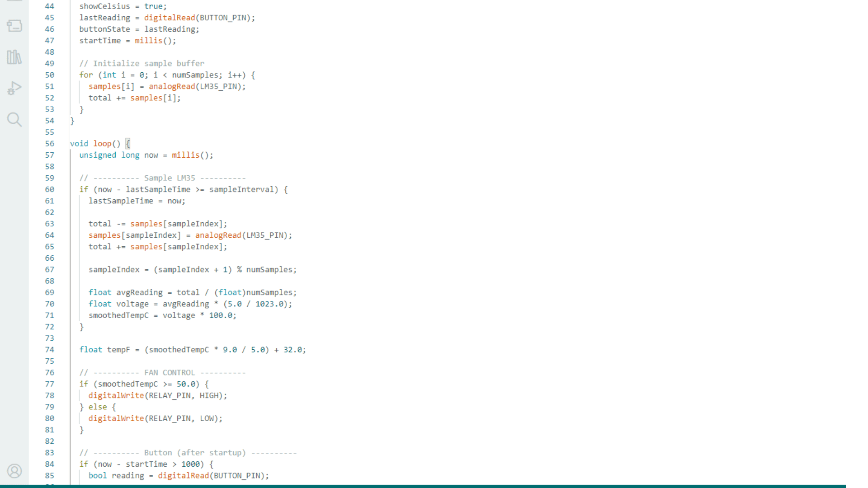Click 'unsigned long now = millis();' line
This screenshot has width=868, height=488.
(146, 155)
